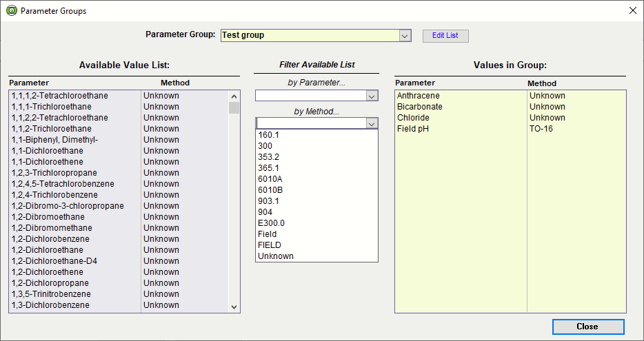Select 1,1,1,2-Tetrachloroethane in available list
Viewport: 644px width, 341px height.
pyautogui.click(x=119, y=96)
